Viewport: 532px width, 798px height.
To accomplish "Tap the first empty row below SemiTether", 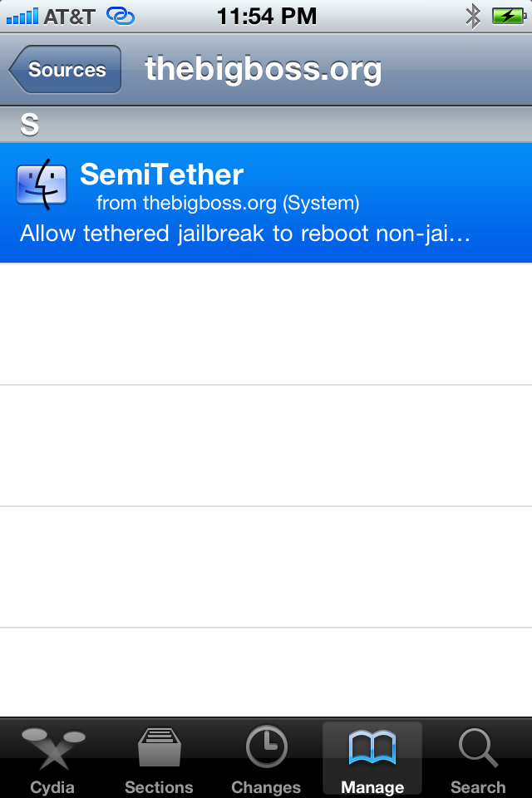I will click(x=266, y=324).
